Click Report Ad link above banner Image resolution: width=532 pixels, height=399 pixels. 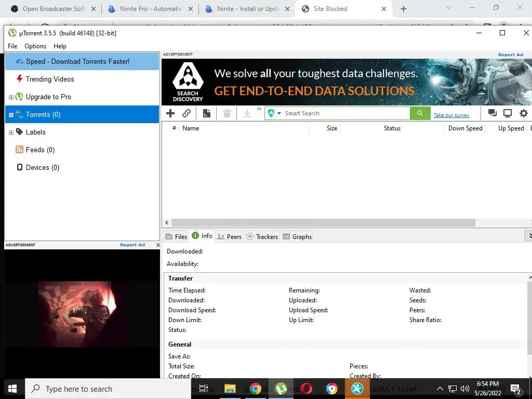click(x=510, y=55)
